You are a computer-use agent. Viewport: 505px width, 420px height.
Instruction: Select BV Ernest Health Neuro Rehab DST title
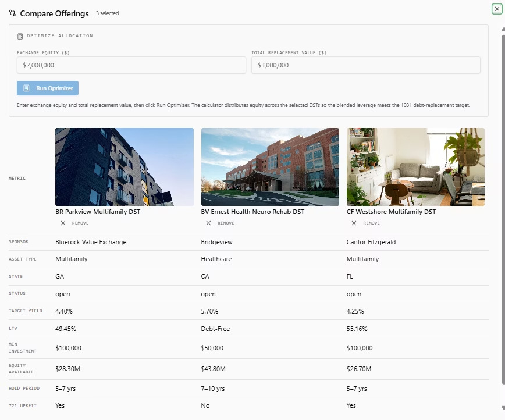click(252, 212)
